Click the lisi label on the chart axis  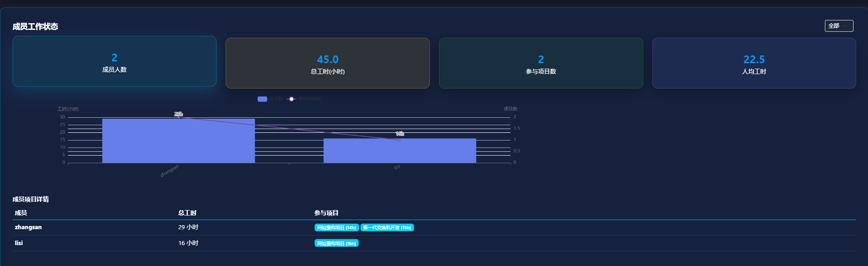click(397, 167)
